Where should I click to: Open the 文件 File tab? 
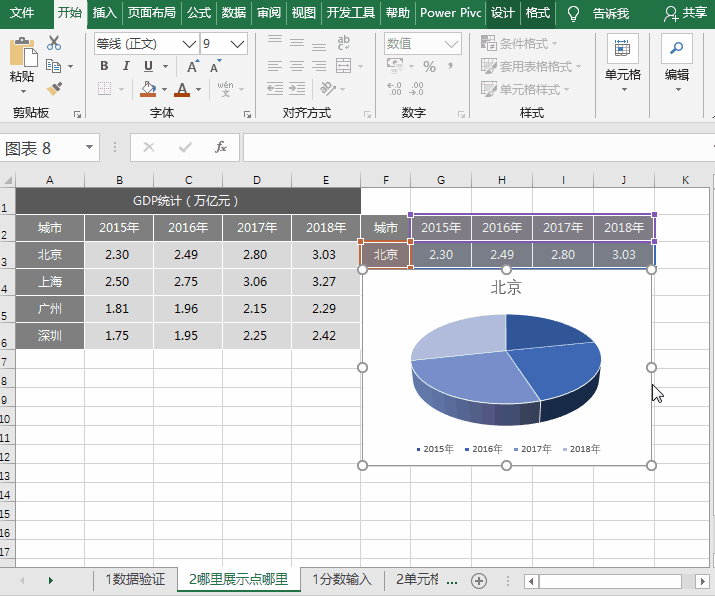pos(21,13)
